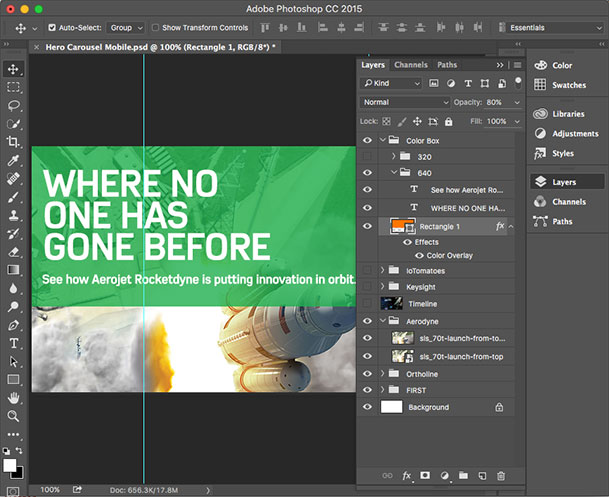Delete layer using the trash icon

(x=501, y=476)
